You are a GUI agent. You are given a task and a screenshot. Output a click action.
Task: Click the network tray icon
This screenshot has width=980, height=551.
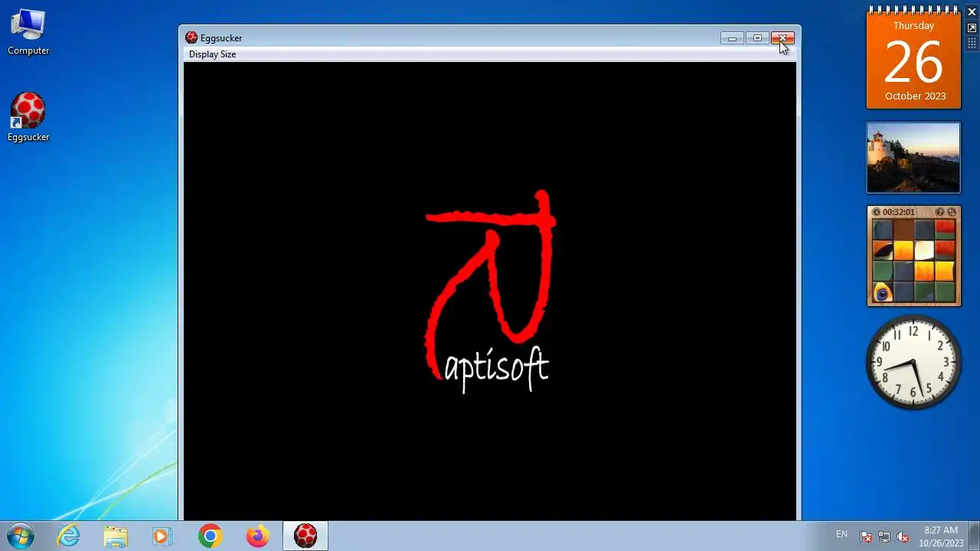coord(884,537)
